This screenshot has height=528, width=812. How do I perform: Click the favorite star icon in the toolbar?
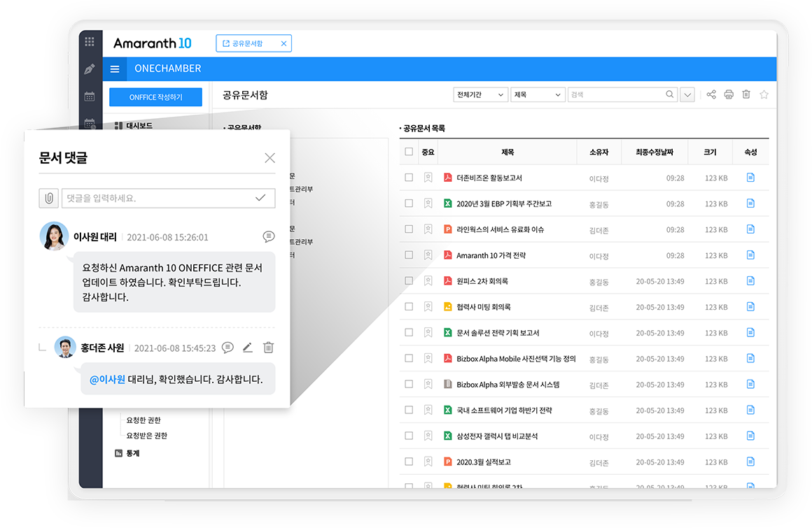[x=764, y=94]
